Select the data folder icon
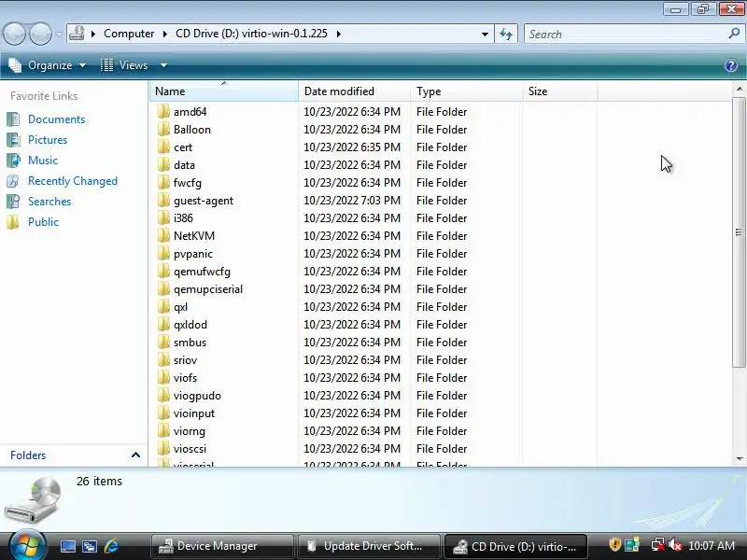 click(x=163, y=165)
